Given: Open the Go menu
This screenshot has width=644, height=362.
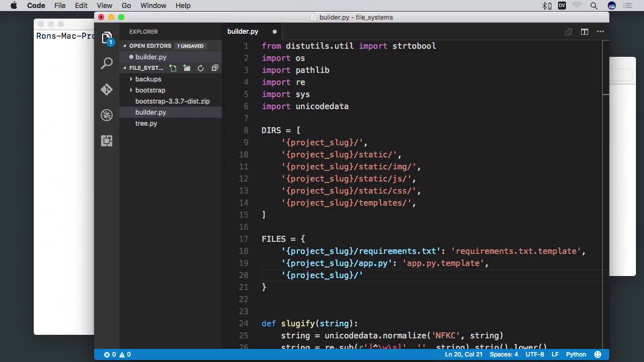Looking at the screenshot, I should (126, 6).
